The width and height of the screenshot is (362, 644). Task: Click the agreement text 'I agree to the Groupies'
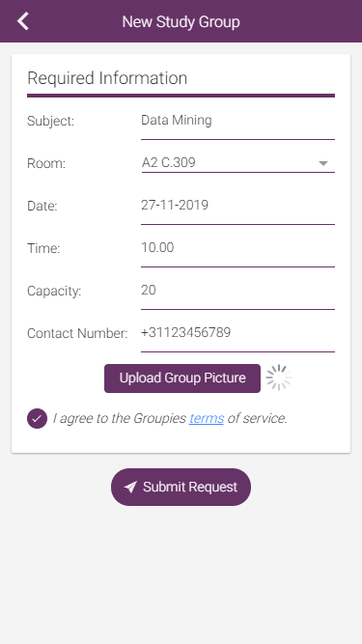pos(120,418)
